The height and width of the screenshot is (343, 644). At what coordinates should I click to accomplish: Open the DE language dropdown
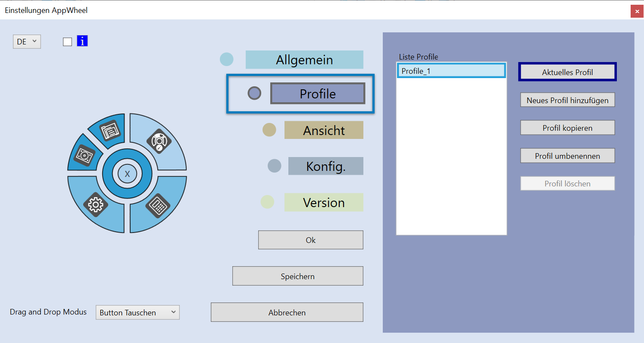[27, 41]
